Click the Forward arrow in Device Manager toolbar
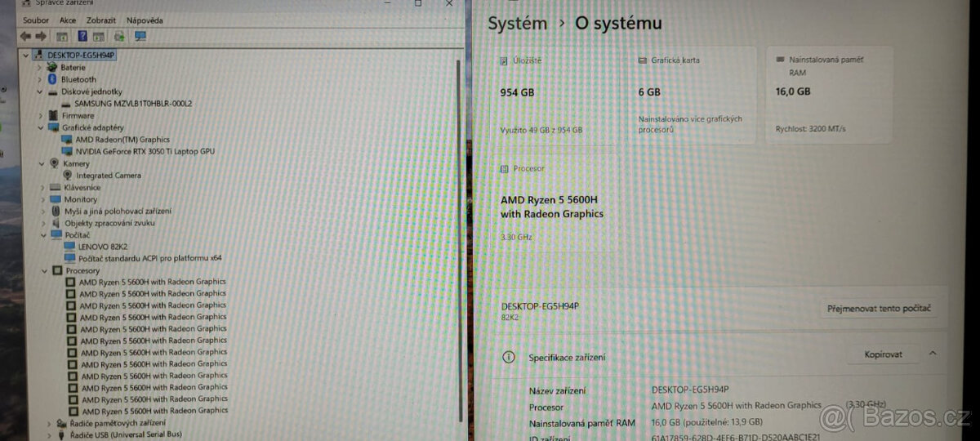The width and height of the screenshot is (980, 441). [39, 36]
